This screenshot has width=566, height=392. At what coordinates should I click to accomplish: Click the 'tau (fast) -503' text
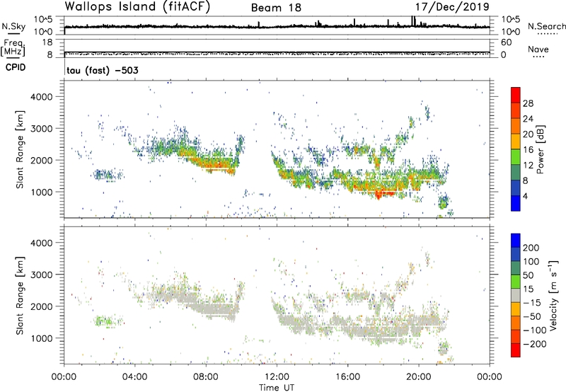pyautogui.click(x=103, y=70)
